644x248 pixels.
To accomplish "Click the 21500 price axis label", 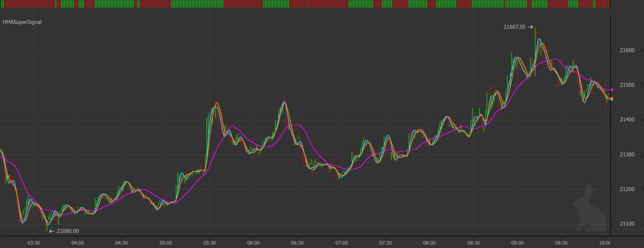I will click(x=627, y=85).
